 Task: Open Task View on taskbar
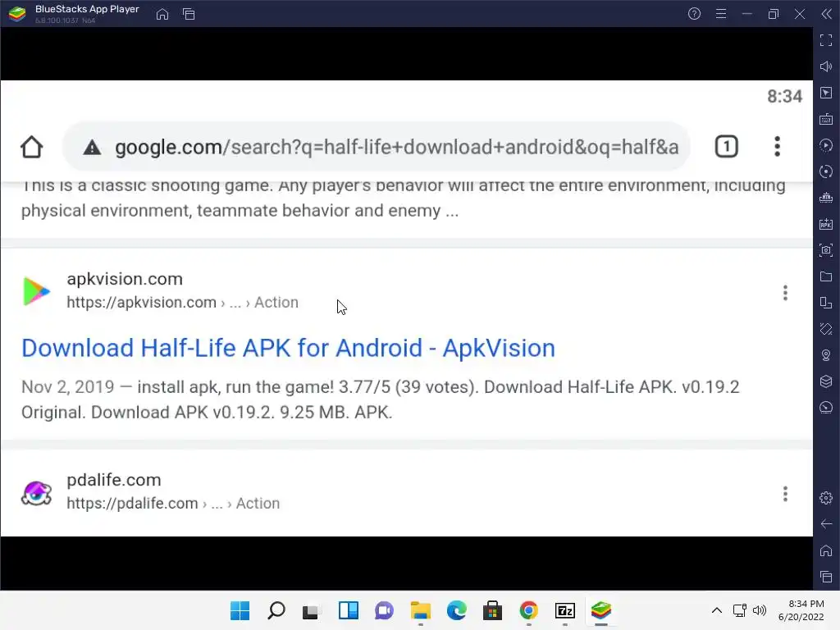coord(312,610)
